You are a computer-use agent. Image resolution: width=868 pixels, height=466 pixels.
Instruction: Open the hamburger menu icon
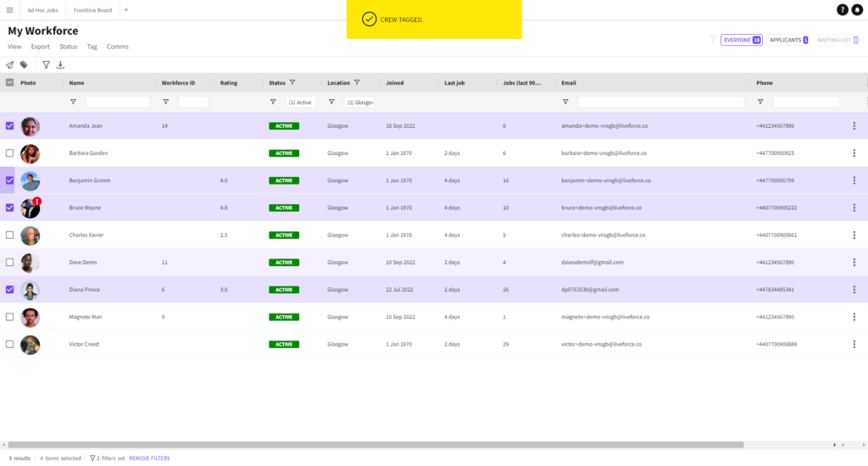(9, 10)
